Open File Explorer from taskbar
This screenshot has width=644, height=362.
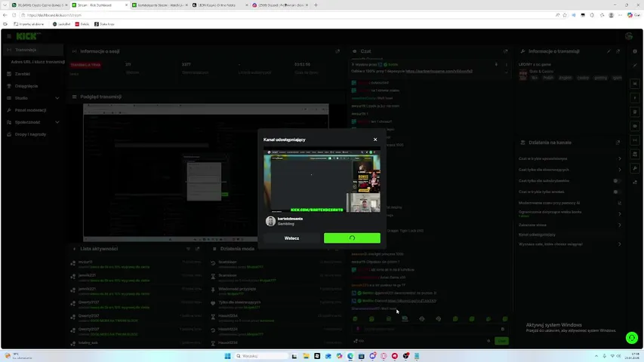(306, 356)
